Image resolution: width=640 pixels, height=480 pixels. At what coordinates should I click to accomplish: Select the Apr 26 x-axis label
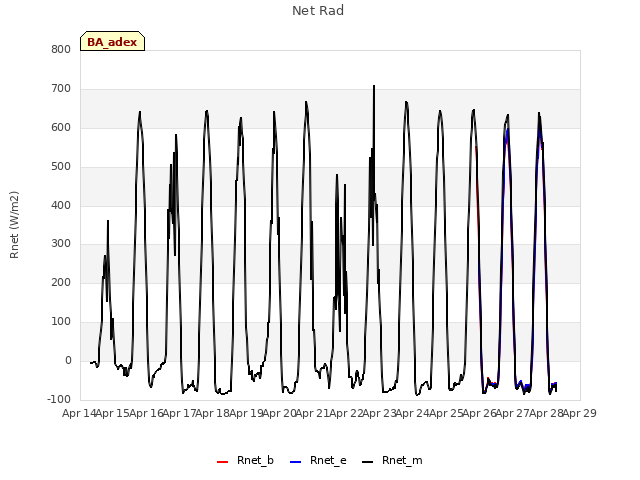point(479,413)
